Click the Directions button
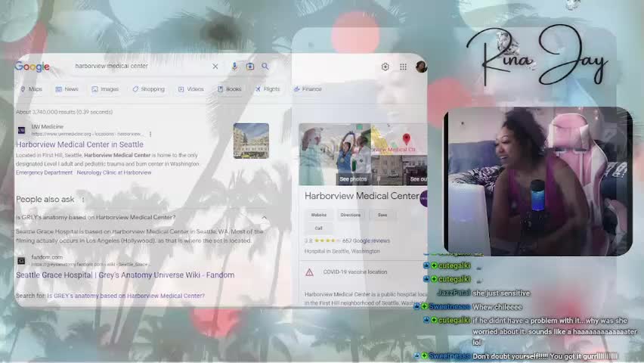Screen dimensions: 644x363 pyautogui.click(x=350, y=215)
